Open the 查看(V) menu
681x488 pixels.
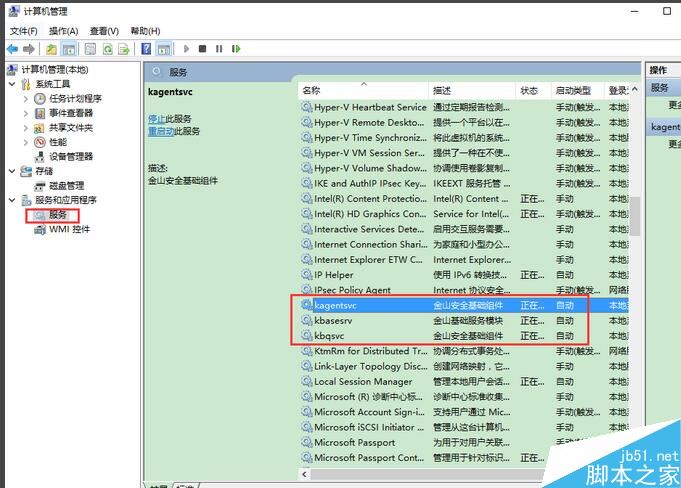click(103, 31)
